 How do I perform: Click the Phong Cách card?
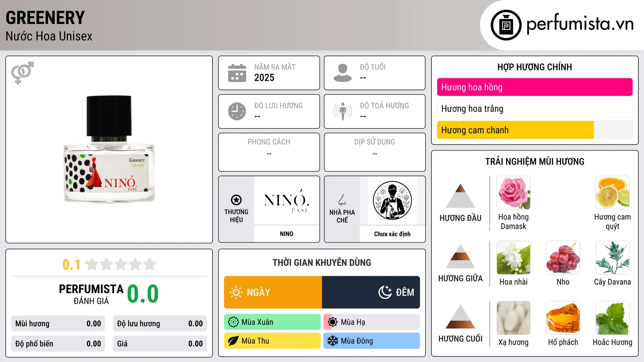coord(269,152)
